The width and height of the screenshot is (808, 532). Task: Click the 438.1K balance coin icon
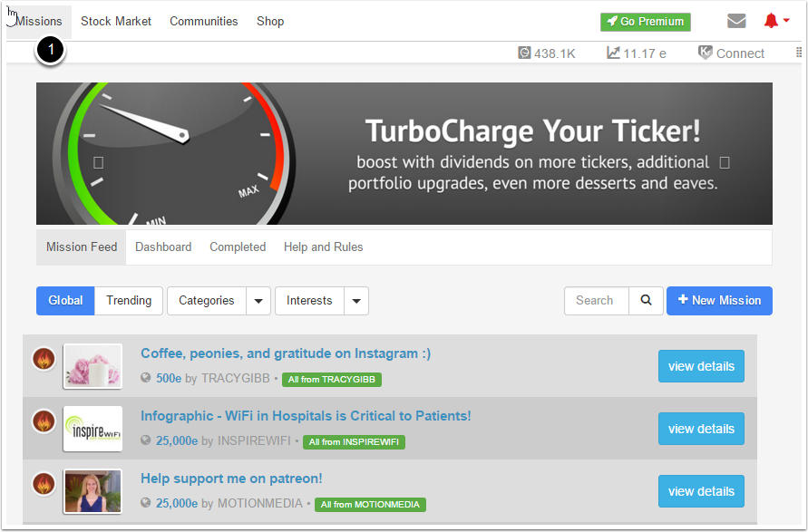point(524,53)
